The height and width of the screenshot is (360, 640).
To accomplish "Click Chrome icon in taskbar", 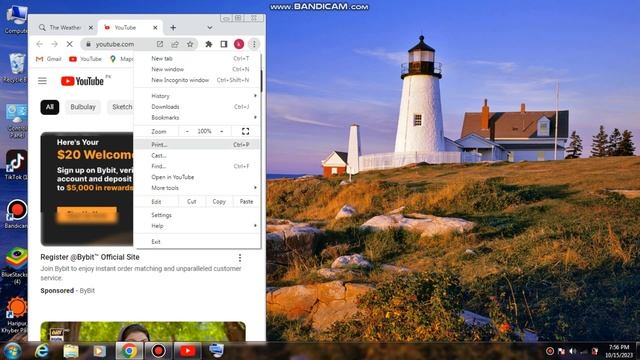I will tap(129, 351).
